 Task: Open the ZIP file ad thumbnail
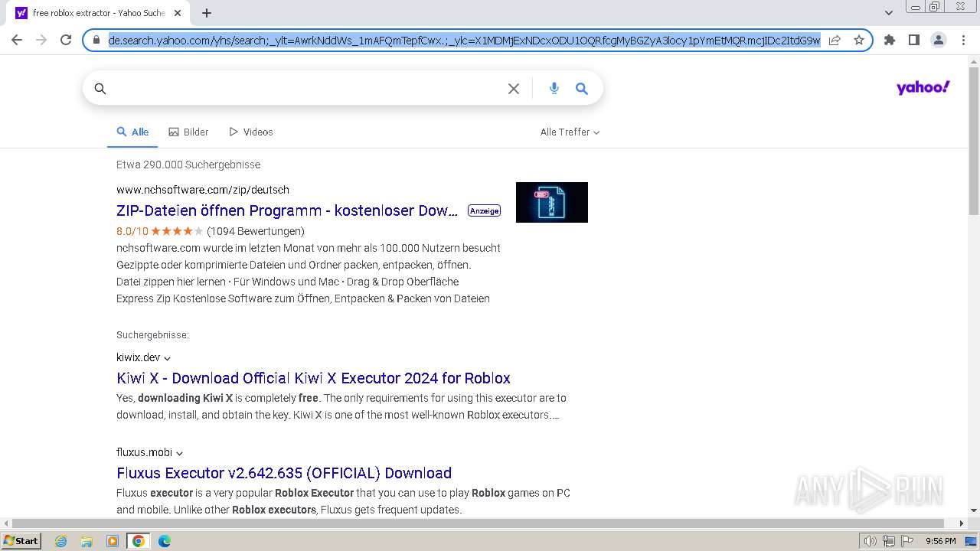click(552, 202)
